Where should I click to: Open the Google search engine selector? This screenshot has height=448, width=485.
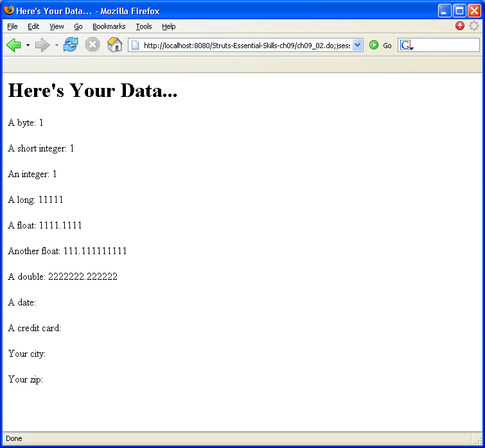406,46
